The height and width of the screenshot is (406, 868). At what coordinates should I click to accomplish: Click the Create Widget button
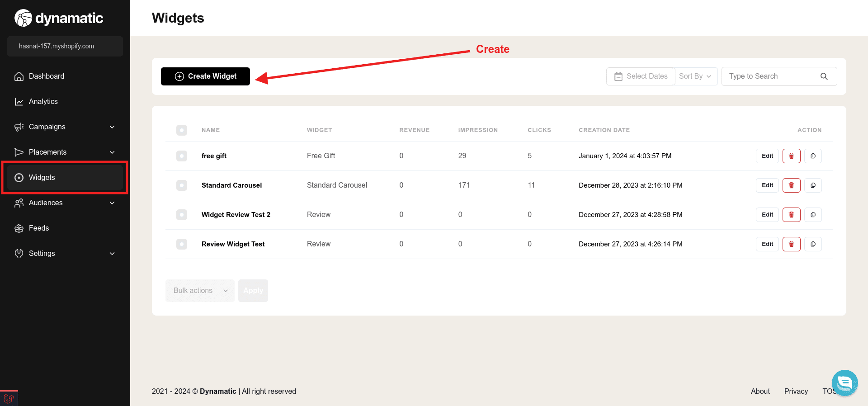point(205,76)
